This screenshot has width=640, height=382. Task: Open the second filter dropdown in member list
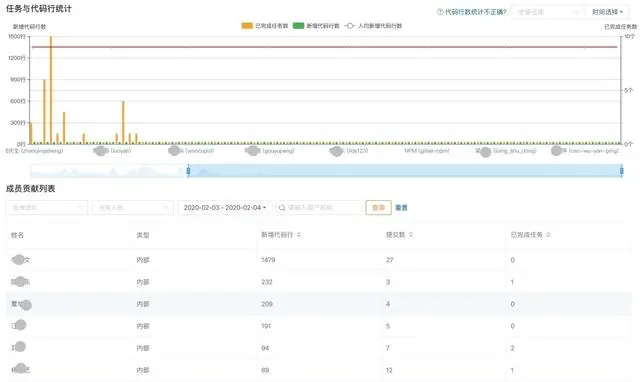(133, 207)
